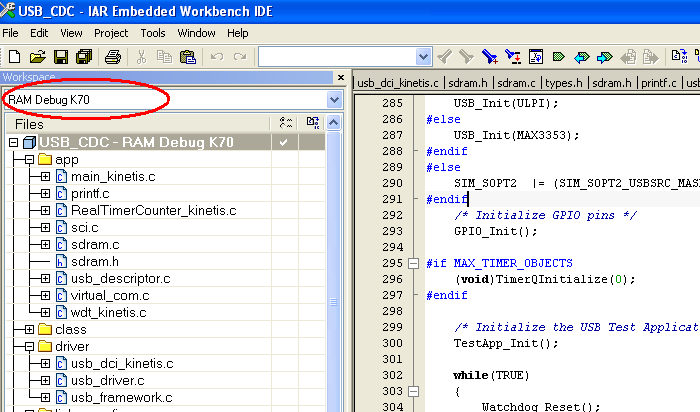
Task: Click the Paste clipboard icon
Action: [x=188, y=57]
